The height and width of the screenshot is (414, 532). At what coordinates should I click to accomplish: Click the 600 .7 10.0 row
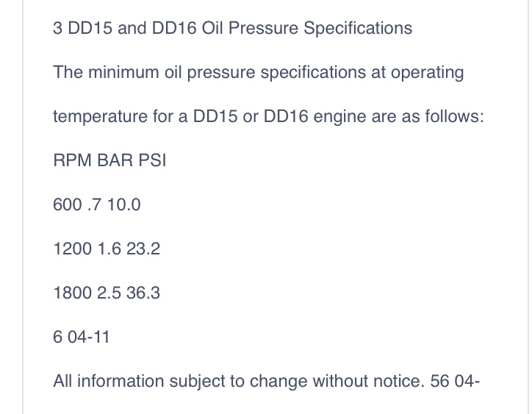(x=97, y=204)
